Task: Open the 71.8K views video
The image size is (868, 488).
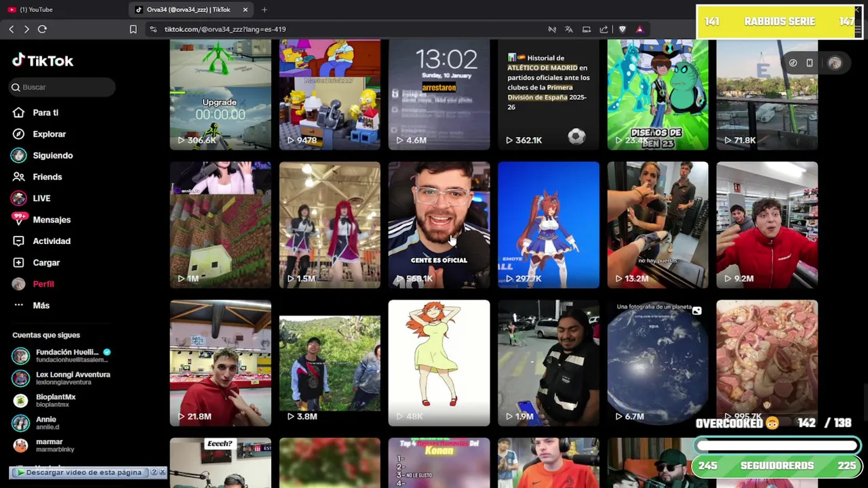Action: [767, 94]
